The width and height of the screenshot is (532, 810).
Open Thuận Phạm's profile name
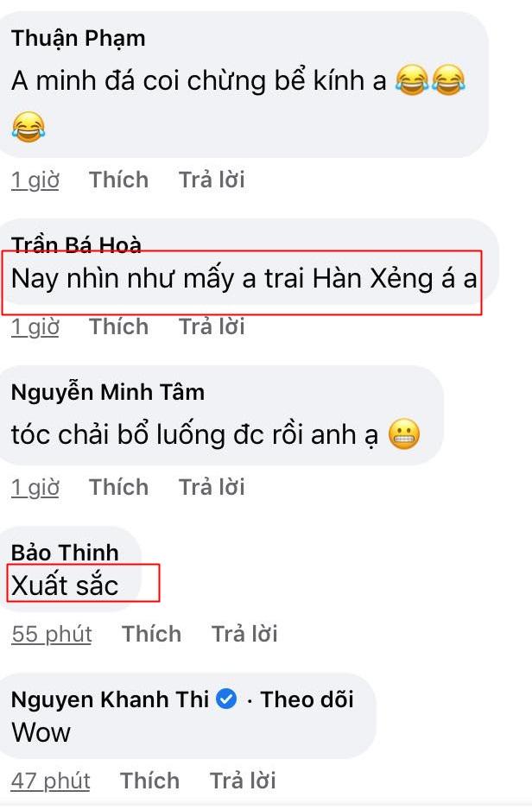coord(79,39)
